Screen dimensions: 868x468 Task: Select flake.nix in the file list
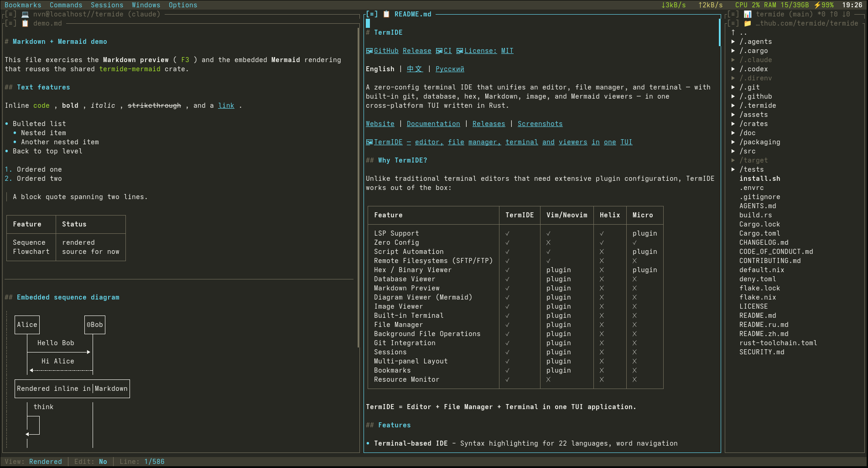pyautogui.click(x=758, y=297)
